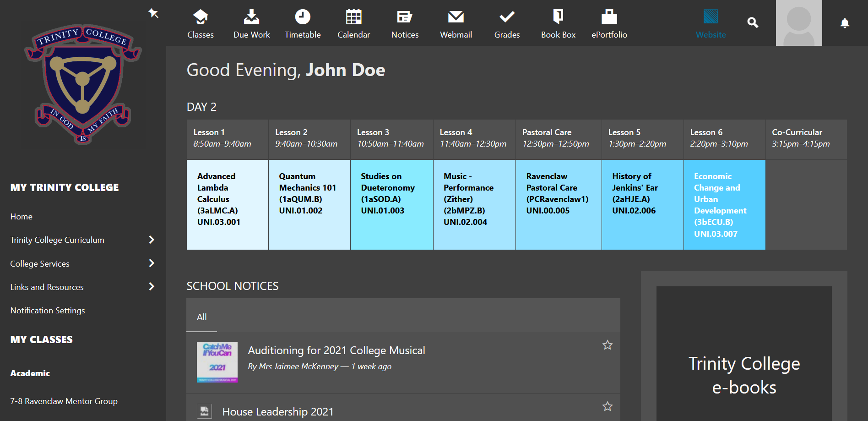
Task: Open the Calendar grid icon
Action: point(353,18)
